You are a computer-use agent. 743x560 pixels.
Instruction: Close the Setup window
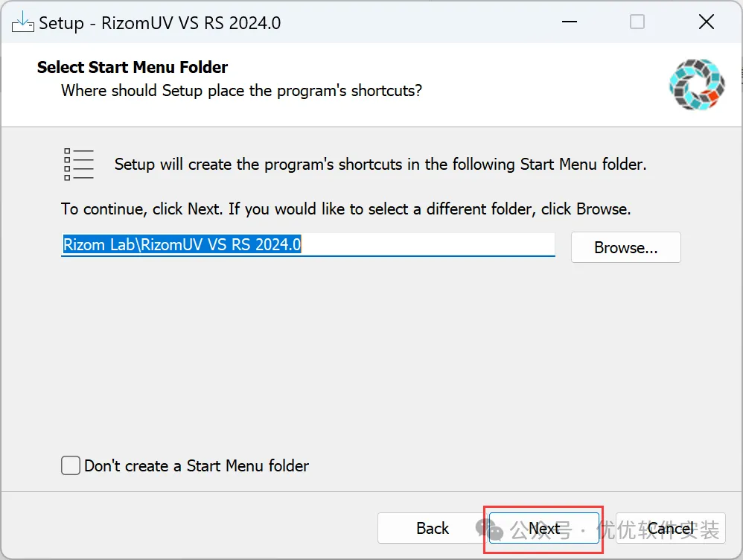[x=706, y=22]
